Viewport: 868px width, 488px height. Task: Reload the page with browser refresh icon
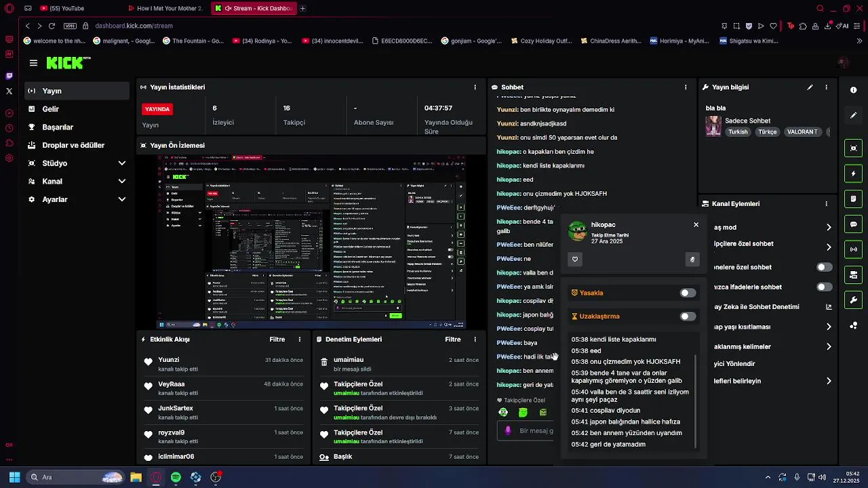pos(52,26)
